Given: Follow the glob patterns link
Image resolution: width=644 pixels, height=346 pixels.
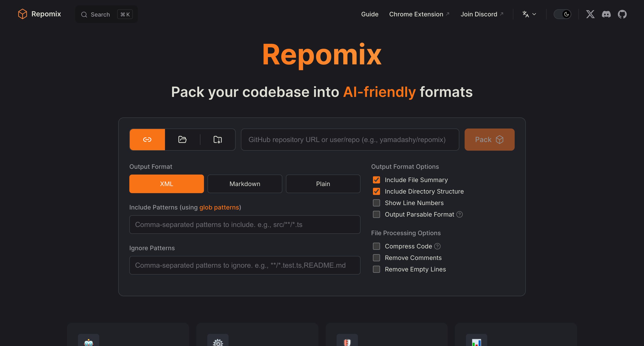Looking at the screenshot, I should (x=219, y=207).
